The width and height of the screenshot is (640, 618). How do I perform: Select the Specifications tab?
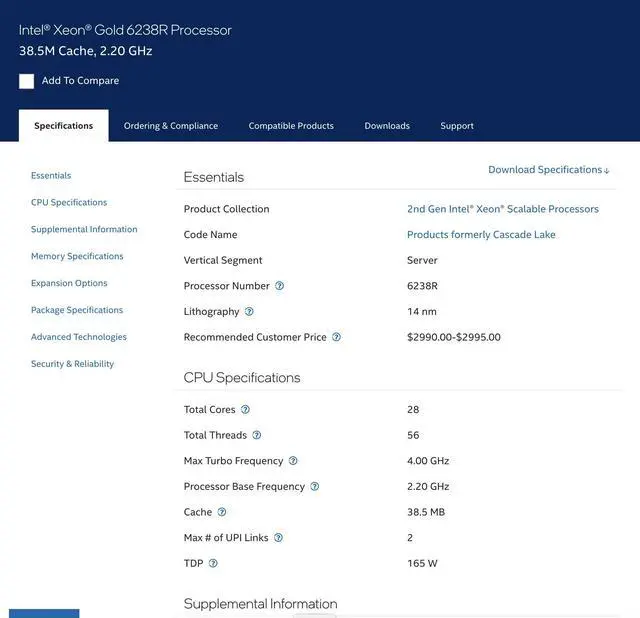[x=64, y=126]
